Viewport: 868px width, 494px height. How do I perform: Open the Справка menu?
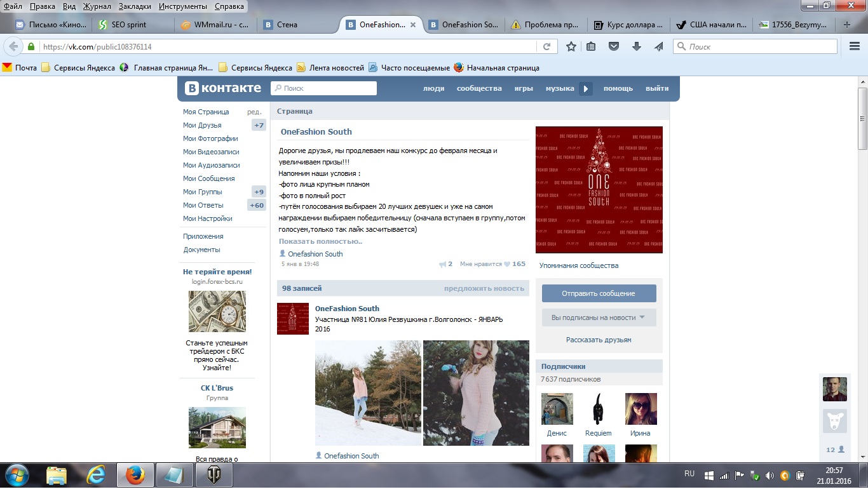(x=229, y=6)
